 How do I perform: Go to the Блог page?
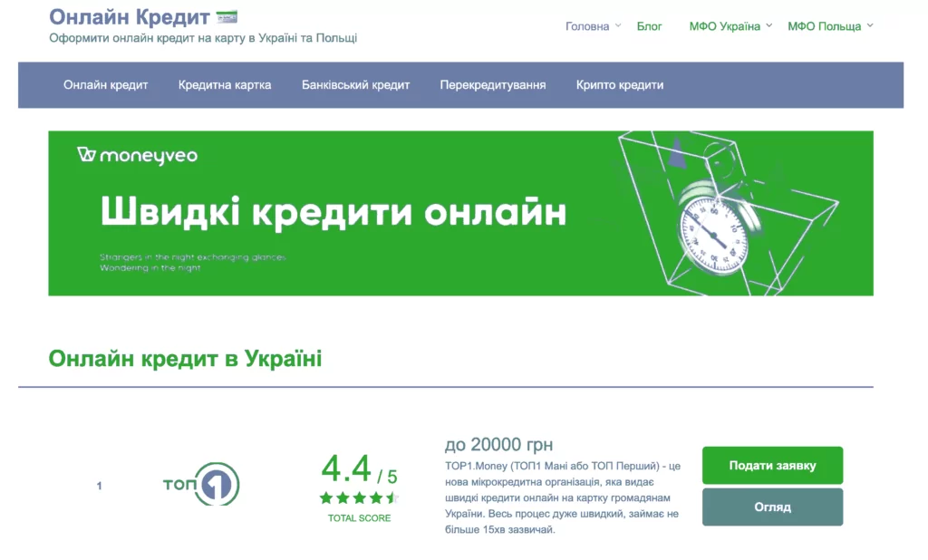(649, 26)
